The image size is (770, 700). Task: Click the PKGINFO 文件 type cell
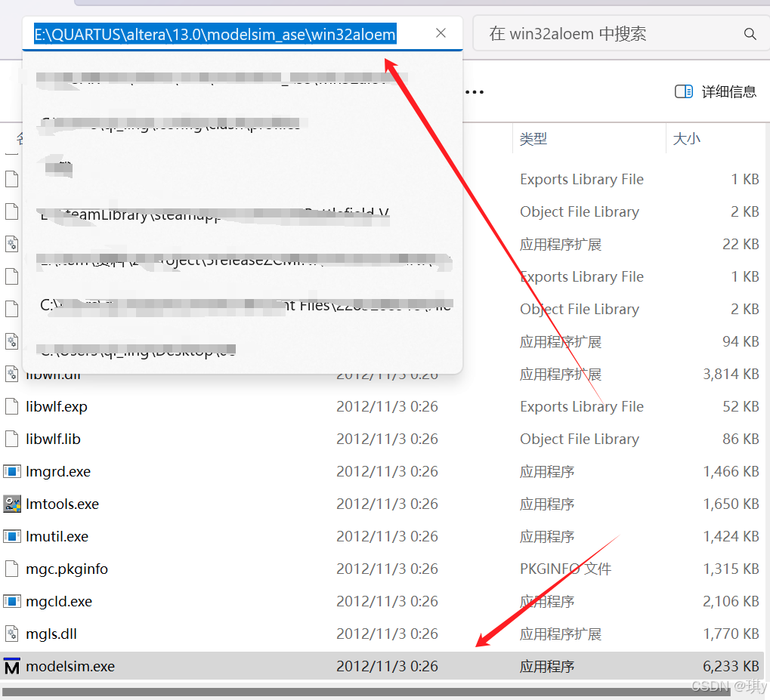565,569
